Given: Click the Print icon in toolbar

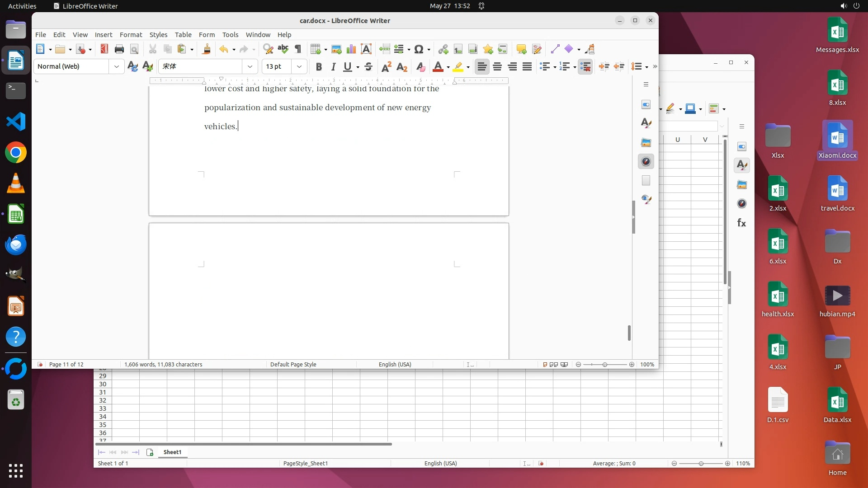Looking at the screenshot, I should (x=119, y=49).
